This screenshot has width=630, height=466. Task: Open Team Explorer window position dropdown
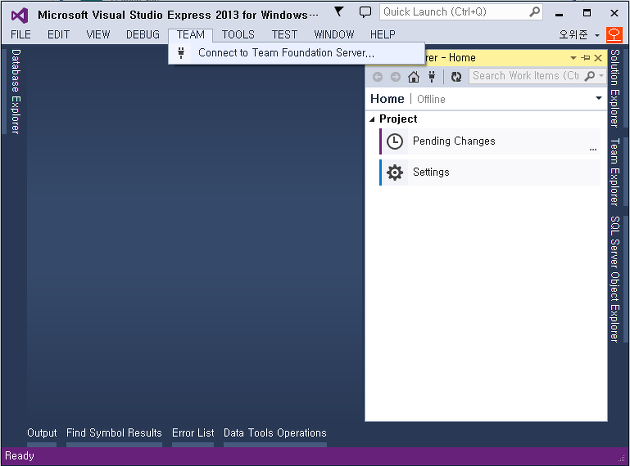pyautogui.click(x=573, y=58)
